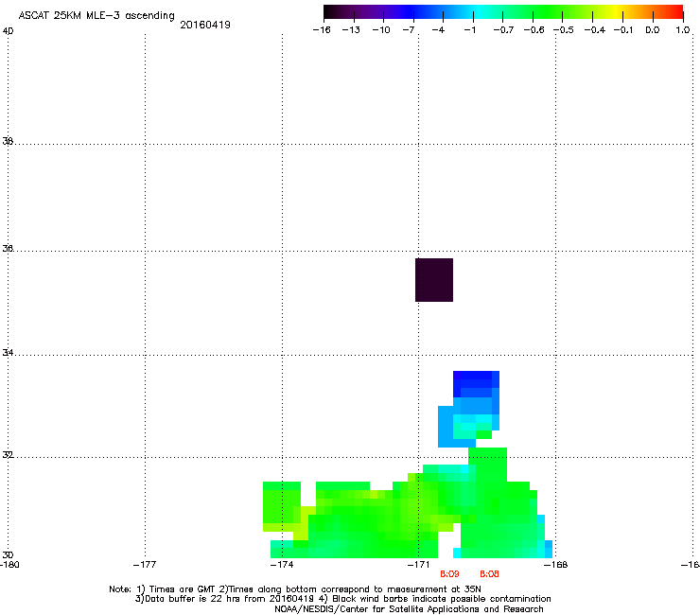Click the latitude axis label 32
Screen dimensions: 700x615
pyautogui.click(x=8, y=455)
